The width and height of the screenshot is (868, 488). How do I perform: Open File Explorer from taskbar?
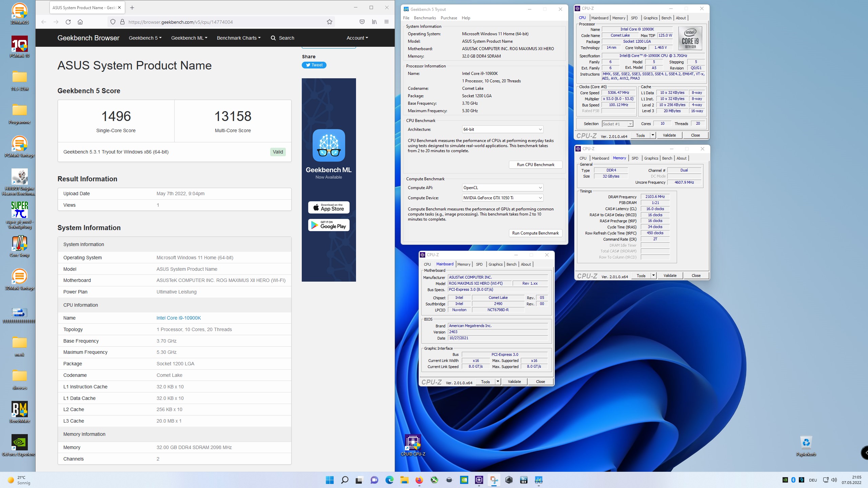point(404,480)
